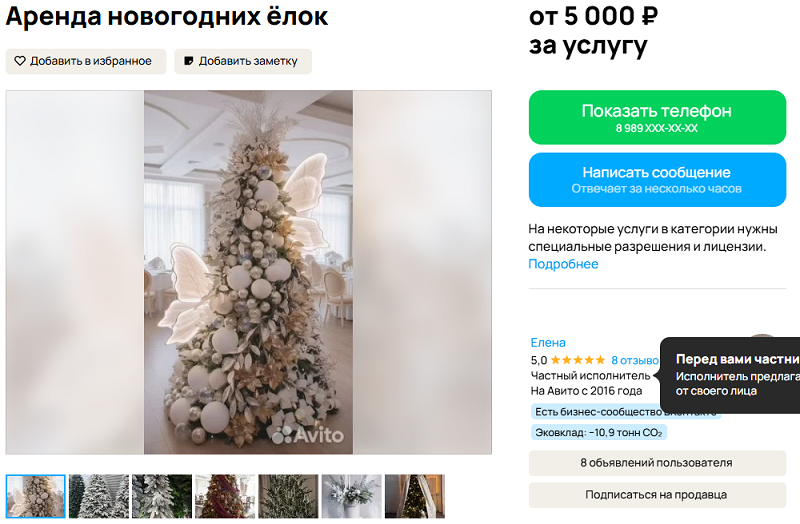Screen dimensions: 800x524
Task: Select the red decorated tree thumbnail
Action: (x=225, y=496)
